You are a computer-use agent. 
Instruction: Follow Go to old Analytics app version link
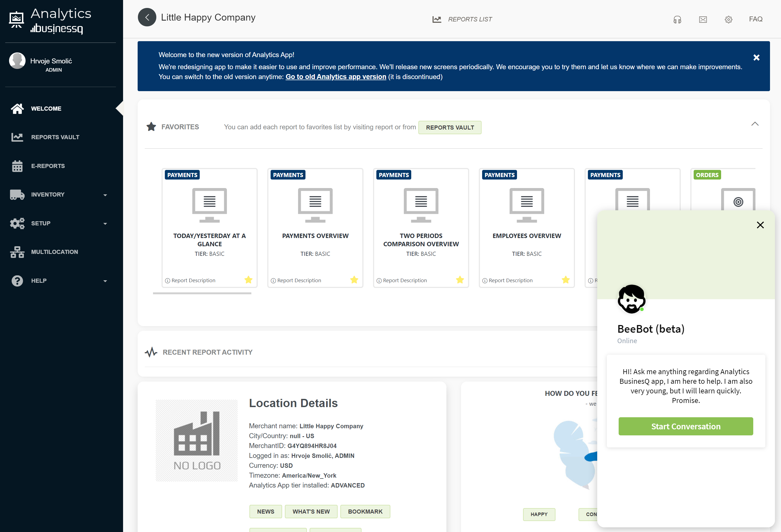336,77
